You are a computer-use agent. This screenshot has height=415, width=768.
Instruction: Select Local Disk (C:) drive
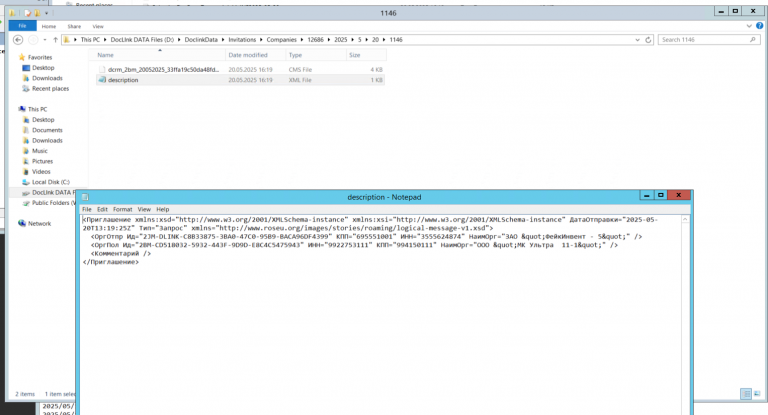point(50,182)
